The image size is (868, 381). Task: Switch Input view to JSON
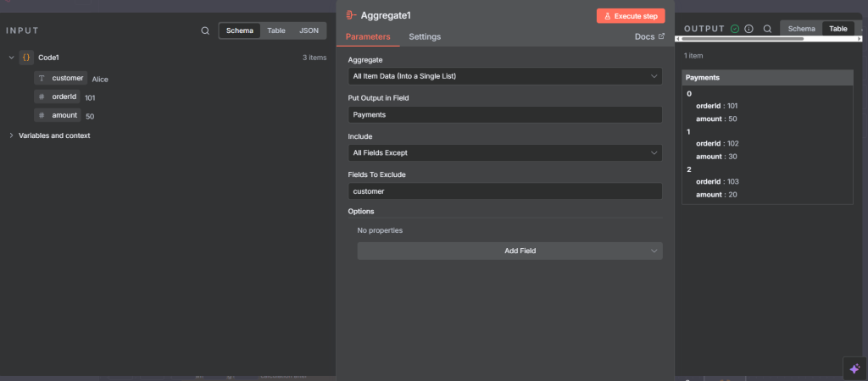pyautogui.click(x=309, y=30)
